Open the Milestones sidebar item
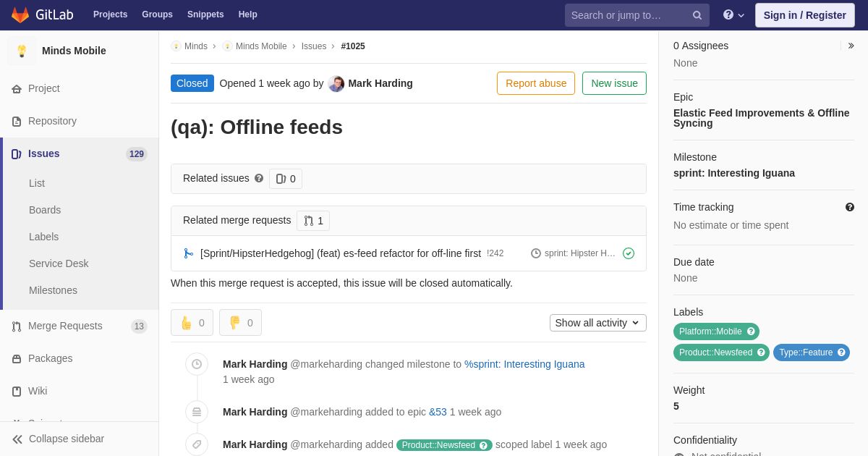Screen dimensions: 868x456 [53, 290]
